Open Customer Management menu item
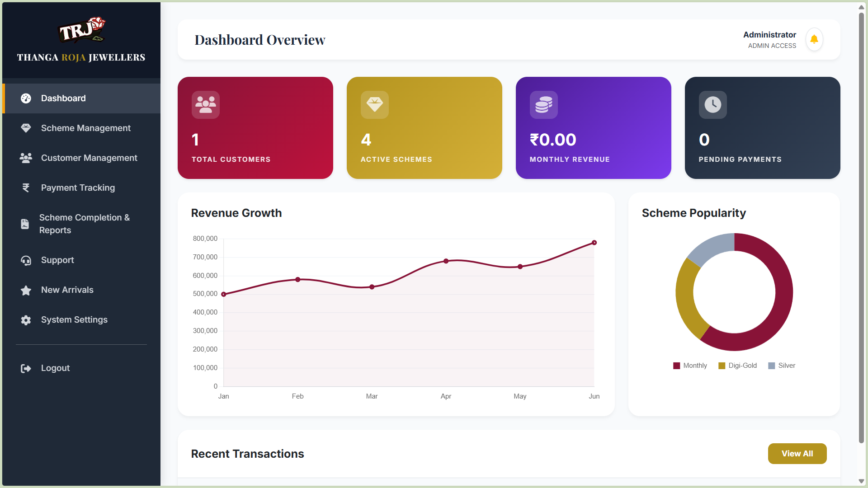The image size is (868, 488). pos(89,158)
